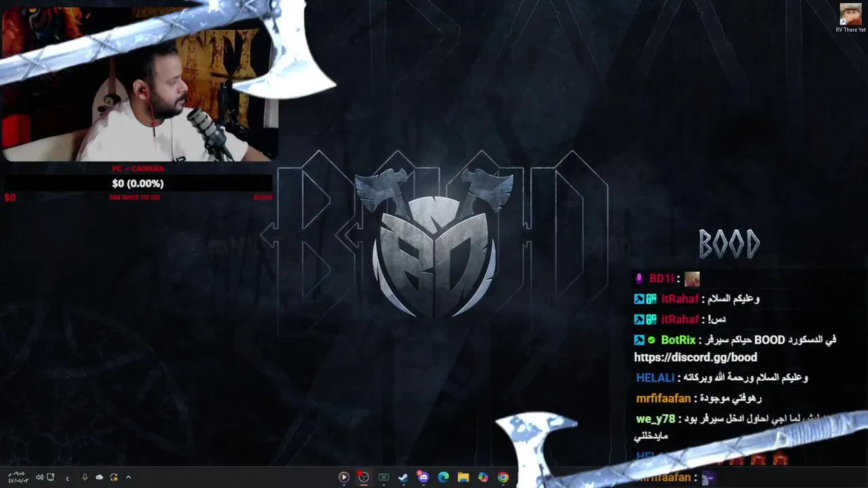
Task: Click the 388 DAYS TO GO text
Action: click(134, 197)
